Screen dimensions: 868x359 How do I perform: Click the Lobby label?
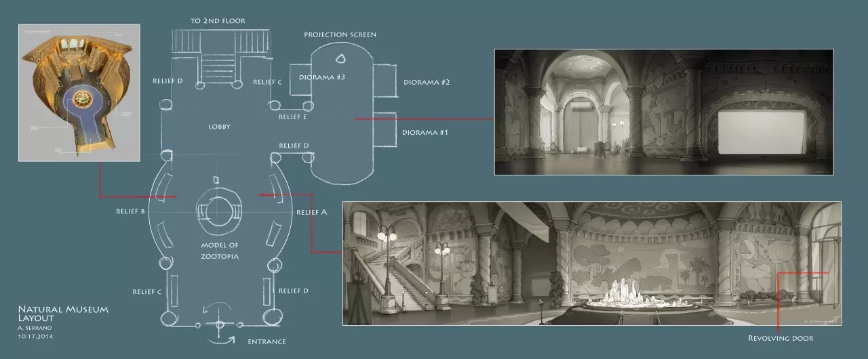(x=220, y=127)
